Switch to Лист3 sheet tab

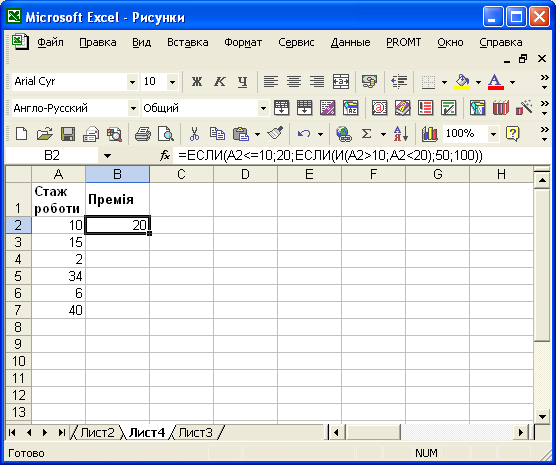pos(195,433)
